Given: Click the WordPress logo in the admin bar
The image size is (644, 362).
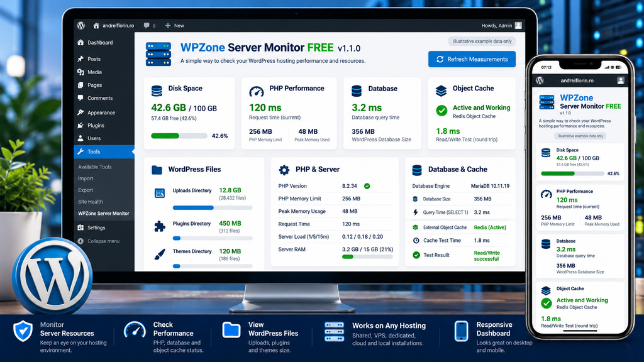Looking at the screenshot, I should click(x=81, y=25).
